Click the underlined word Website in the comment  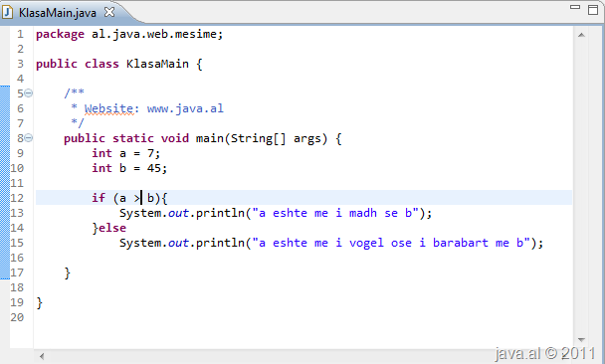click(x=109, y=108)
